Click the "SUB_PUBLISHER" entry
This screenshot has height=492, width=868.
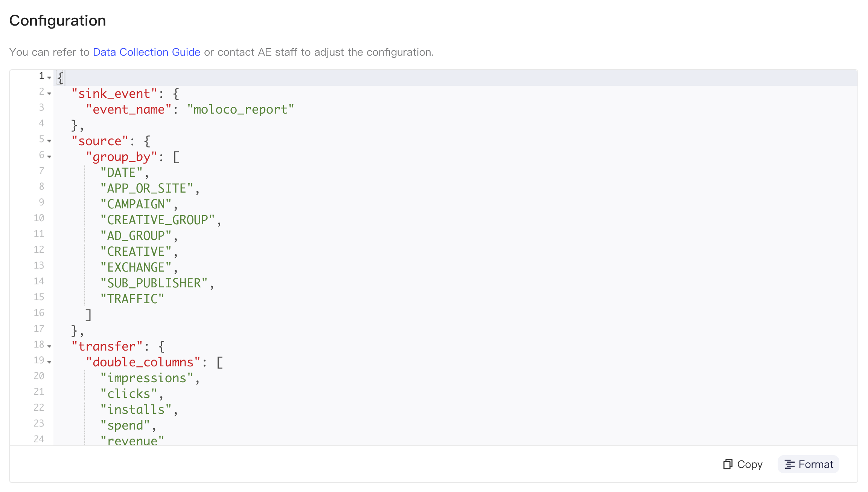154,283
